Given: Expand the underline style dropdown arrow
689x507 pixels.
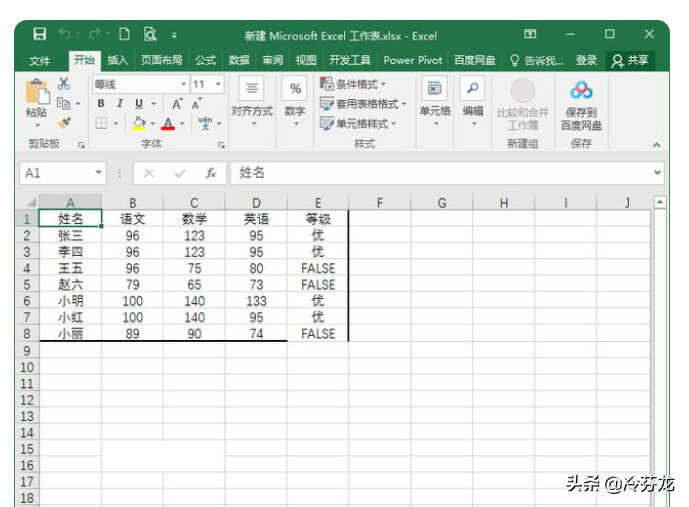Looking at the screenshot, I should 154,104.
